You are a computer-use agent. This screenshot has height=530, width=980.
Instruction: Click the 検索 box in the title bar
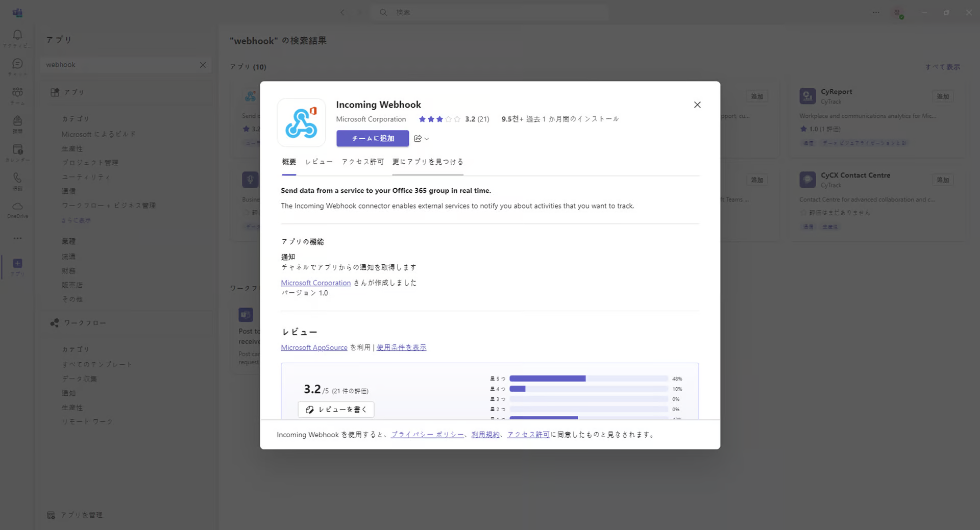(x=490, y=12)
